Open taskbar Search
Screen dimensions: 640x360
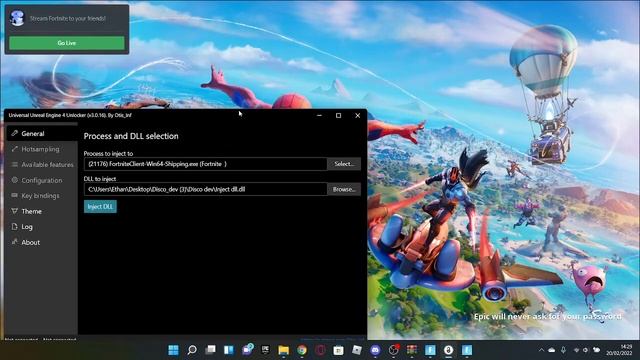191,350
